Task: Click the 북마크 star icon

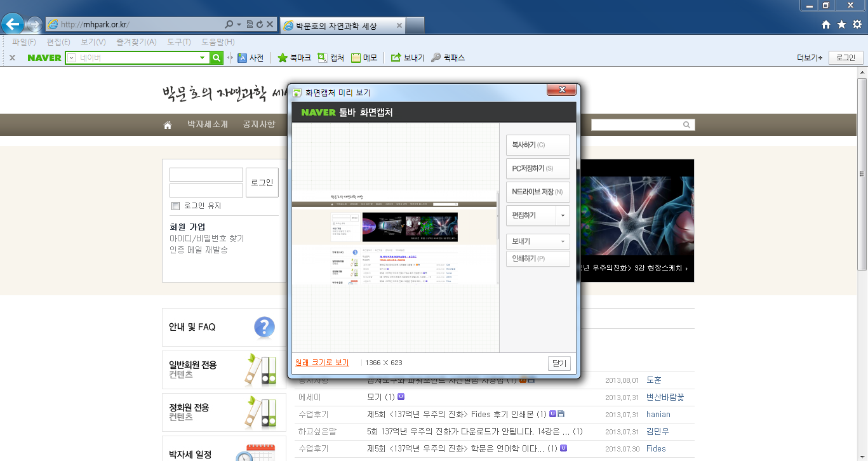Action: (283, 58)
